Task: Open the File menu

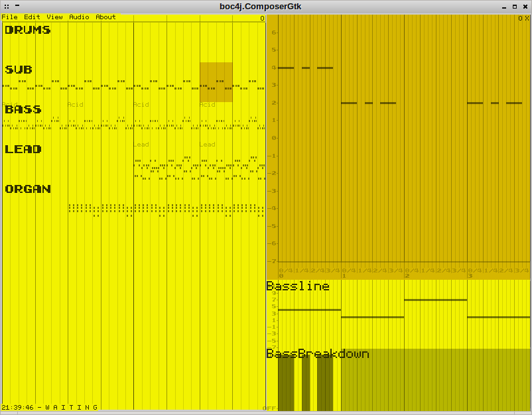Action: pos(9,17)
